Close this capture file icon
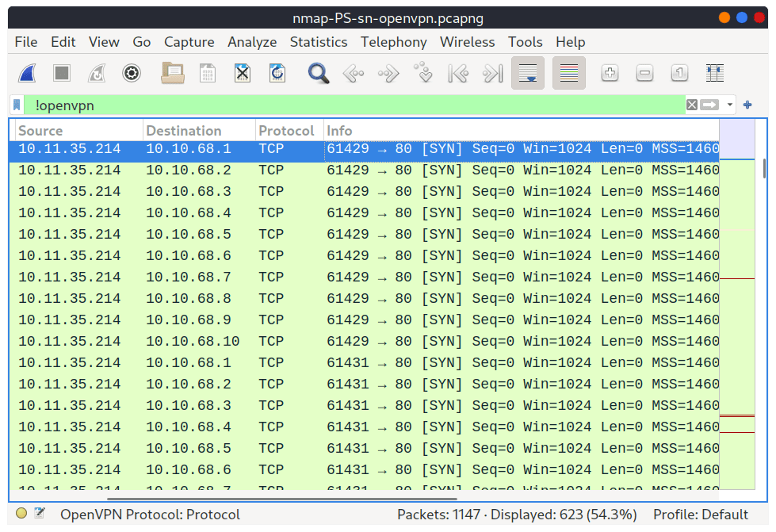The height and width of the screenshot is (532, 776). [x=243, y=73]
